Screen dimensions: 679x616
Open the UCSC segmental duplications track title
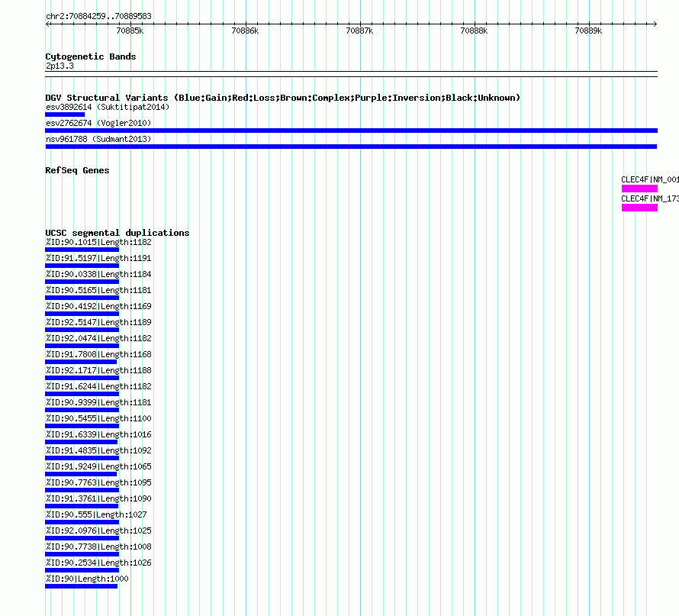tap(117, 233)
